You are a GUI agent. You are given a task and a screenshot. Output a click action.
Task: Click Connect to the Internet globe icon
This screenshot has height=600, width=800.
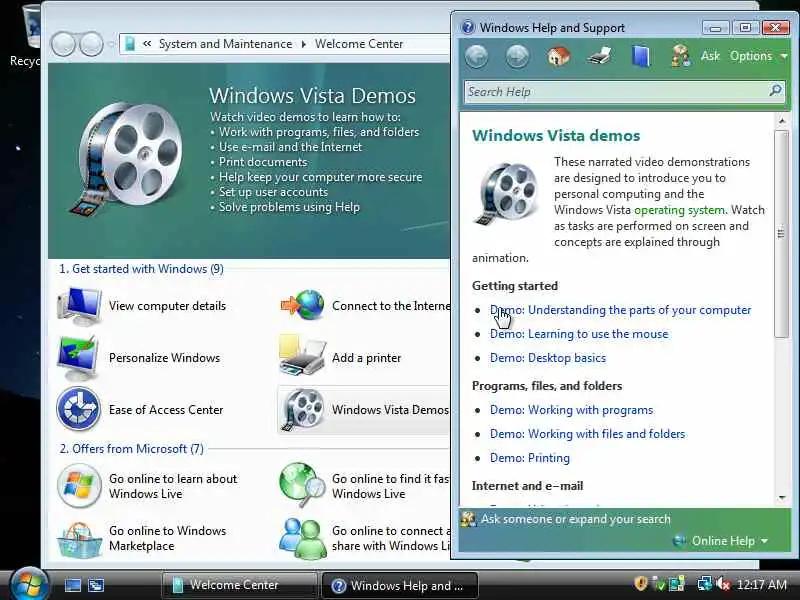coord(303,305)
